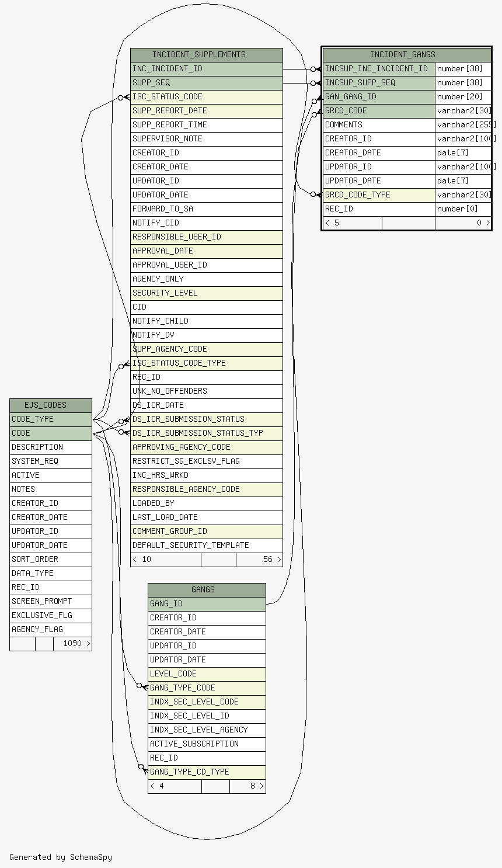This screenshot has height=868, width=502.
Task: Select the INC_HRS_WRKD column
Action: [207, 475]
